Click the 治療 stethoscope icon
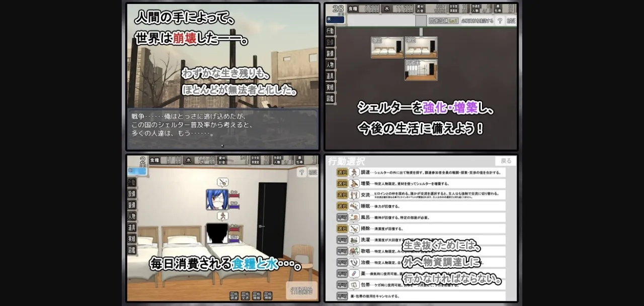Viewport: 644px width, 306px height. [354, 262]
